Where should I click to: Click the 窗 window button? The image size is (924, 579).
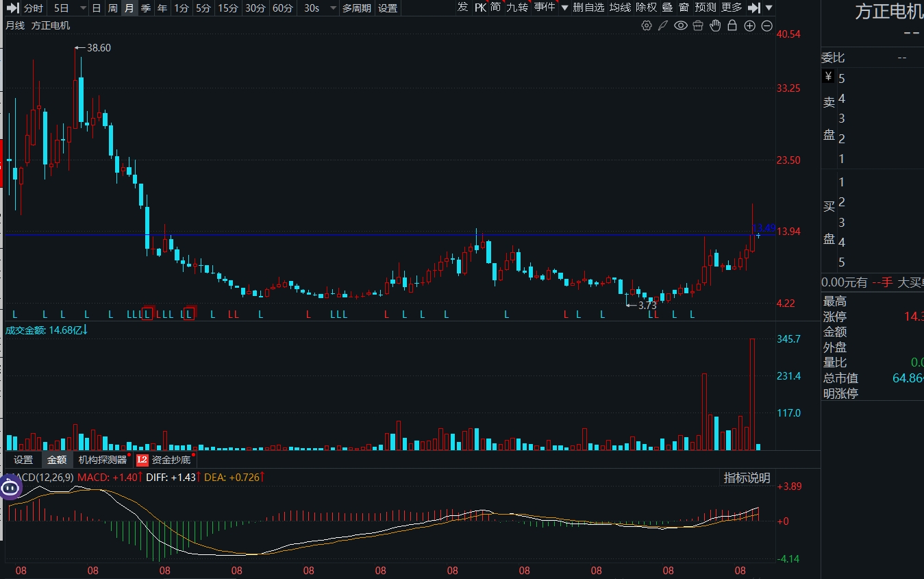684,8
